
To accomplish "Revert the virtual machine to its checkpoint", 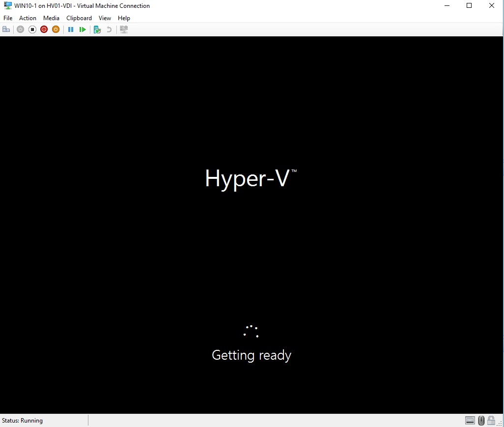I will 108,29.
